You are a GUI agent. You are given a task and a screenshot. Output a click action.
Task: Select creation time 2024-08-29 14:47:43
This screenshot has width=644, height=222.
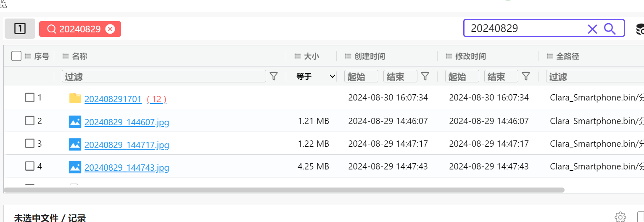[388, 166]
